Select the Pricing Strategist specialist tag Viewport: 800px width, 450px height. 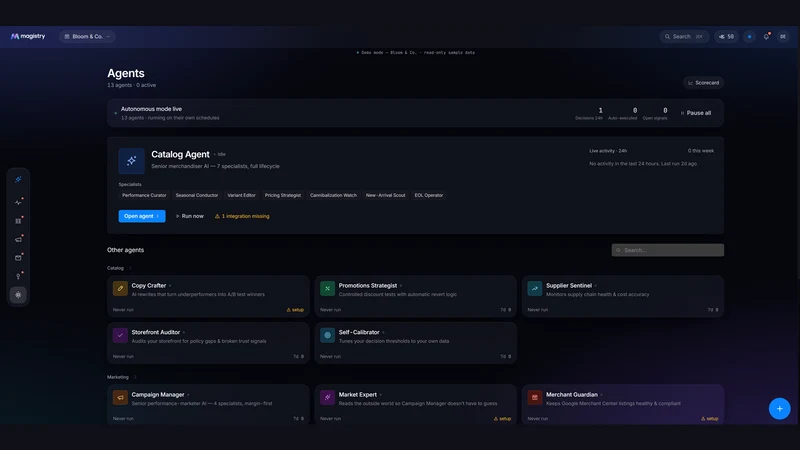(x=283, y=195)
